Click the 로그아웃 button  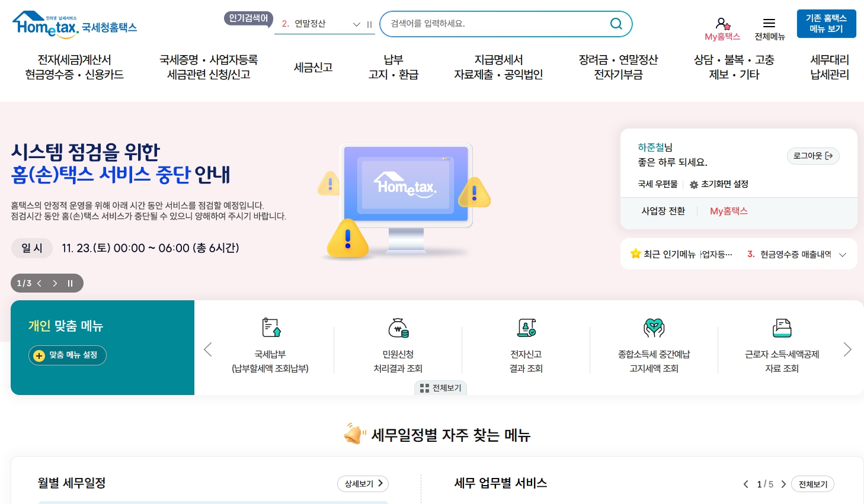point(813,156)
